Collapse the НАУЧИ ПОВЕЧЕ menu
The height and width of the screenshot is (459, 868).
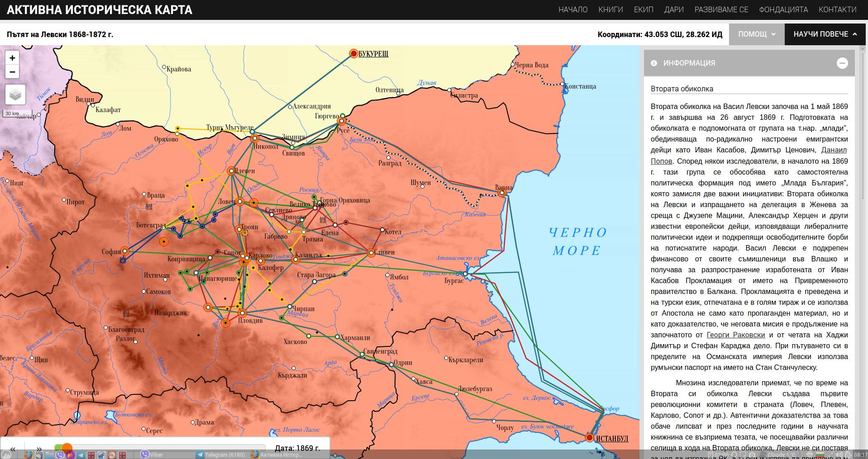[x=825, y=34]
